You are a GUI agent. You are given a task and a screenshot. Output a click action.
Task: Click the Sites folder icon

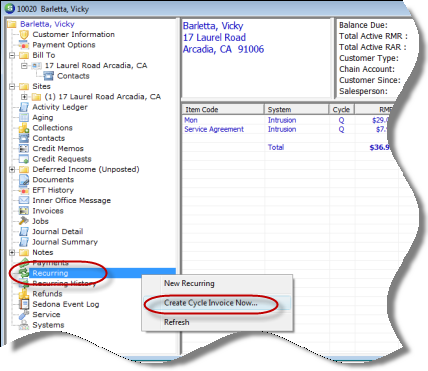[24, 86]
